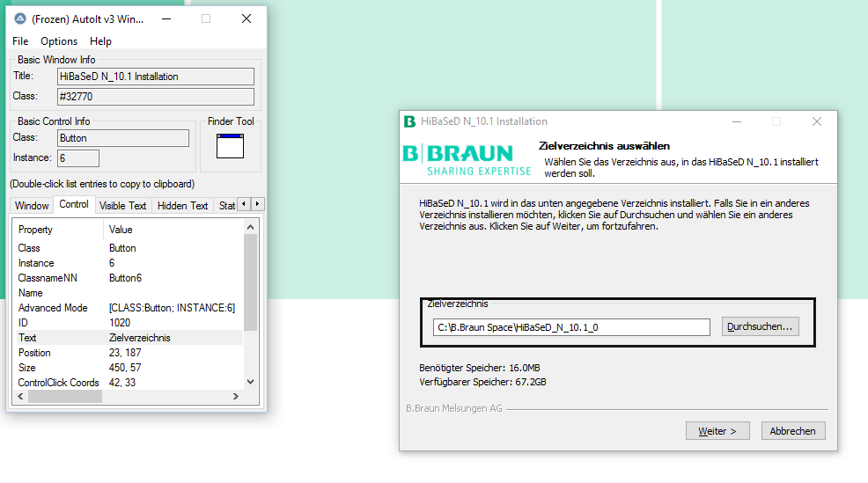Minimize the HiBaSeD installer window
The height and width of the screenshot is (483, 868).
point(737,121)
